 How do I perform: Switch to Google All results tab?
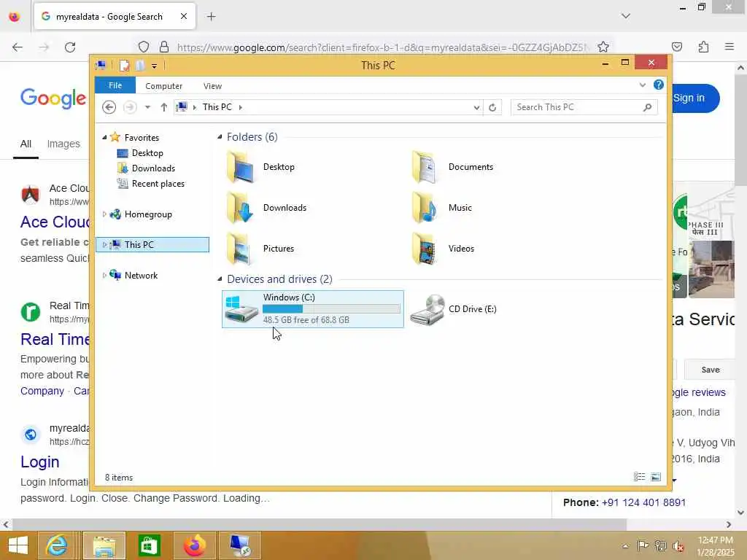click(26, 144)
